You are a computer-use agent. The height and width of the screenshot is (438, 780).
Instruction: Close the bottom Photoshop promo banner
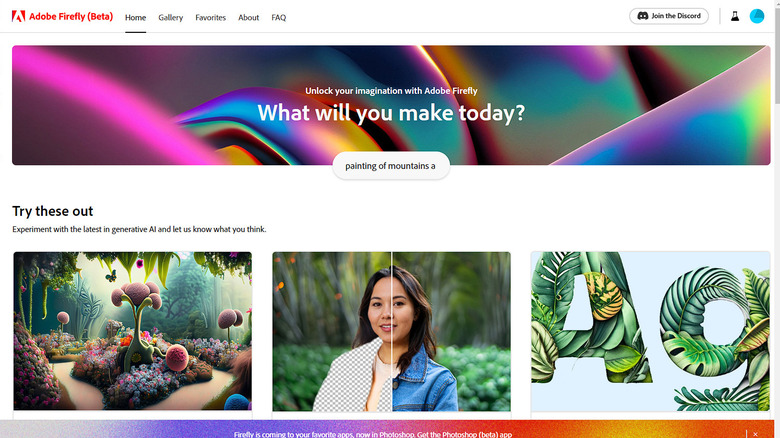click(x=755, y=435)
